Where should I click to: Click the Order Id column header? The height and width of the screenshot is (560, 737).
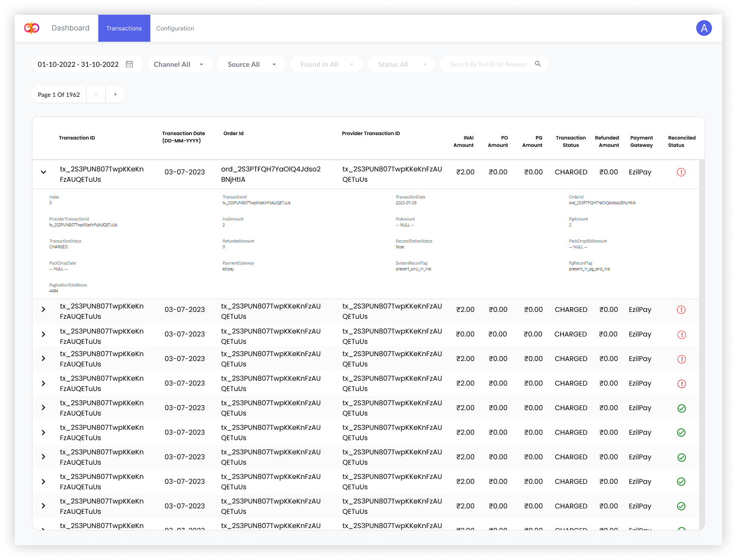point(233,134)
